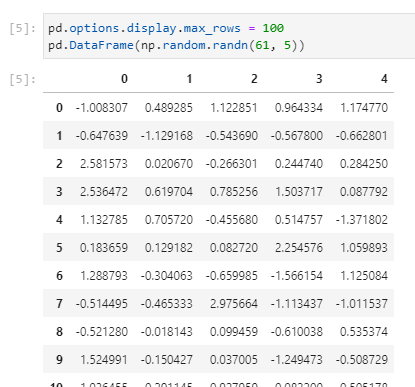Select the input prompt [5] of the code cell
The width and height of the screenshot is (415, 387).
[22, 28]
